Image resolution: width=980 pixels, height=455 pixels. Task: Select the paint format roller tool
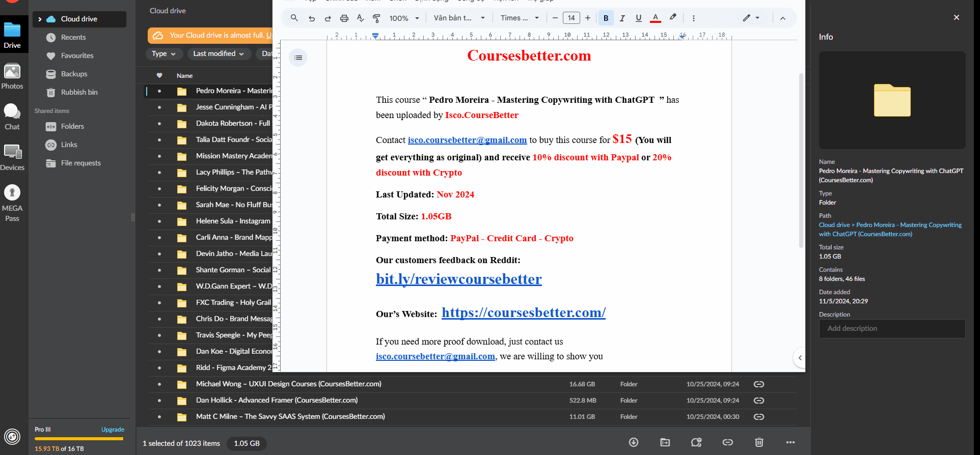[376, 18]
